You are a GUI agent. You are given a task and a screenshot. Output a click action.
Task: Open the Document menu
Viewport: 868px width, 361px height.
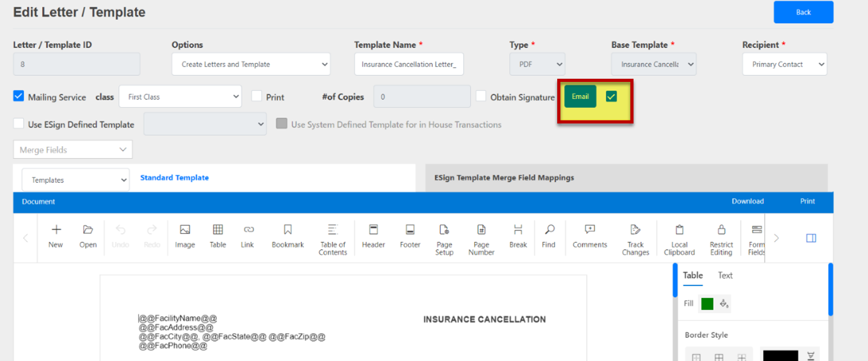(38, 202)
